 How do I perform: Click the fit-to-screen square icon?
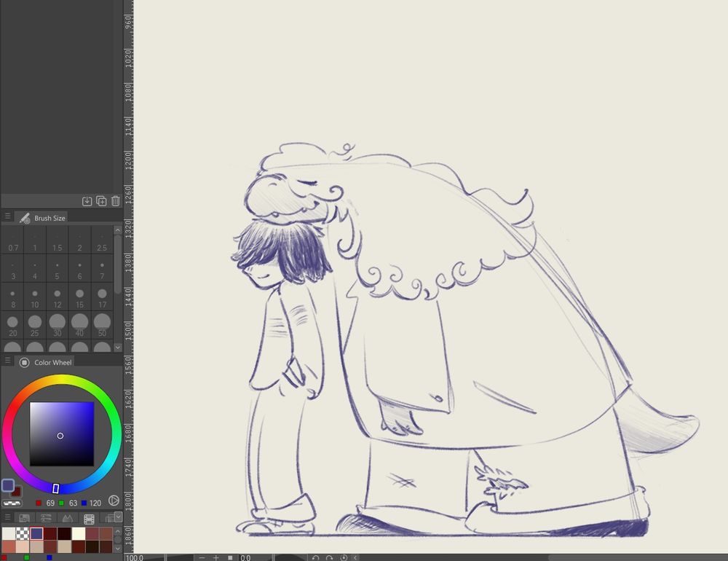click(230, 557)
